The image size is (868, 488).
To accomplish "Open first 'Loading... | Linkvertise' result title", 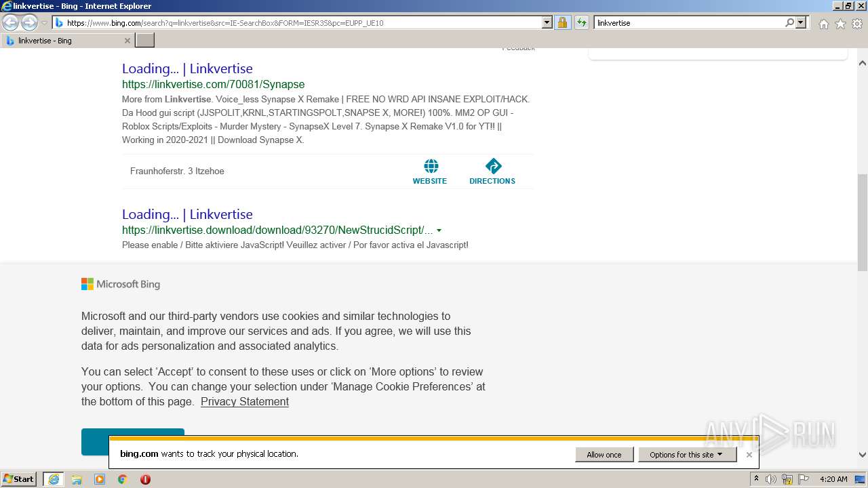I will click(x=187, y=68).
